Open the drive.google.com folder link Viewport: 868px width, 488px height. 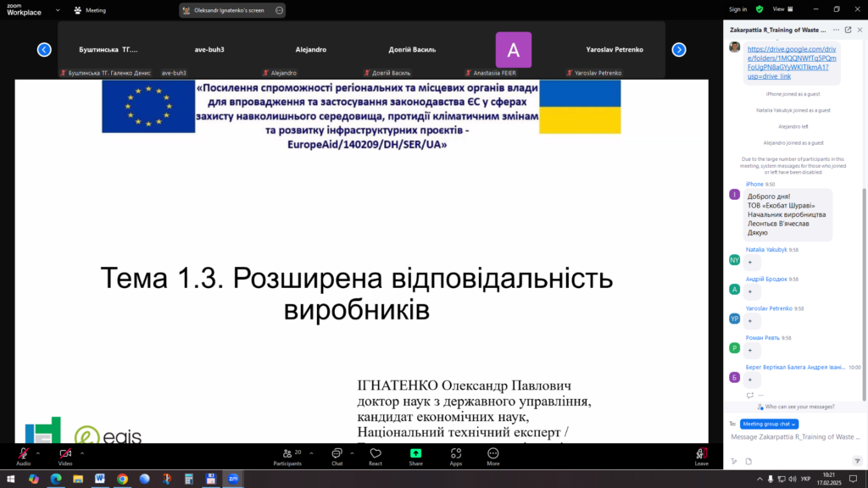[x=792, y=63]
